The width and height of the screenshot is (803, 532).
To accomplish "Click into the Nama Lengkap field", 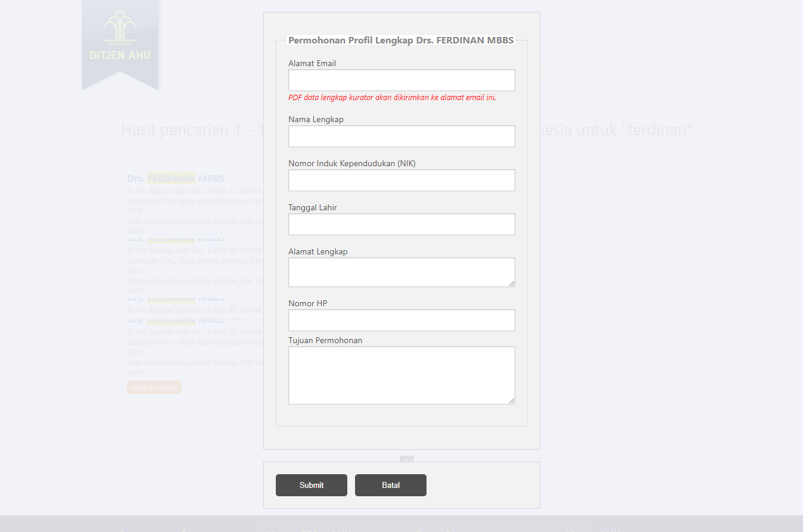I will tap(401, 136).
